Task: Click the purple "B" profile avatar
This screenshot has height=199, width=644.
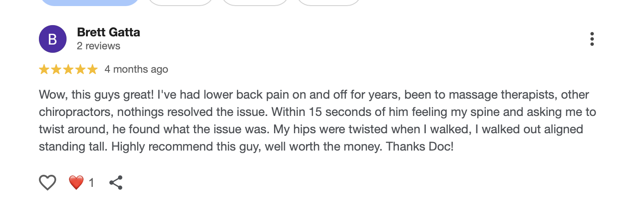Action: pyautogui.click(x=53, y=39)
